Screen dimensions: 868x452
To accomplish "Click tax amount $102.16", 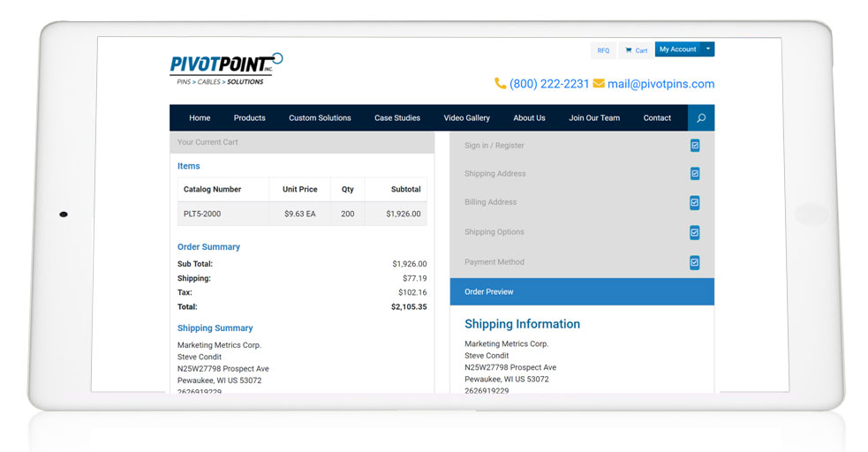I will click(412, 292).
